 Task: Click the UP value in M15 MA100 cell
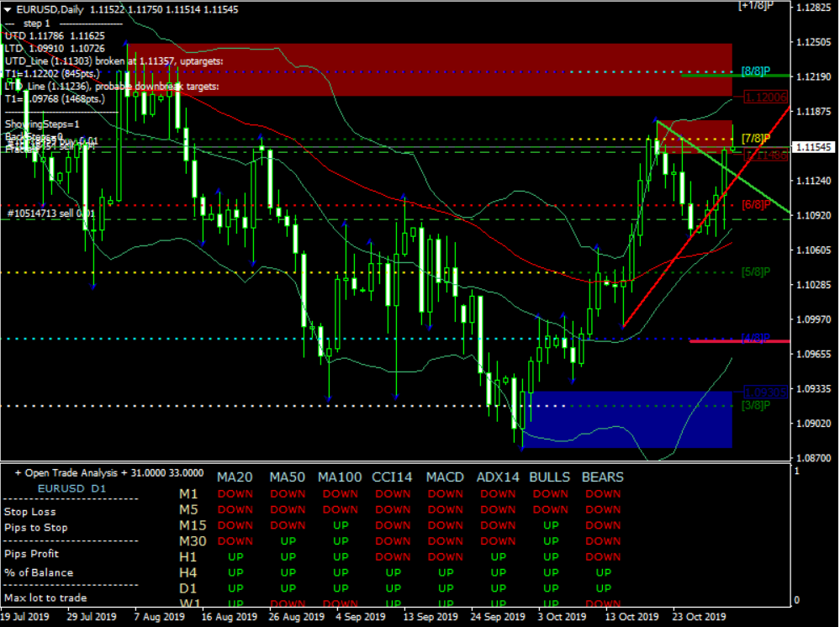341,525
